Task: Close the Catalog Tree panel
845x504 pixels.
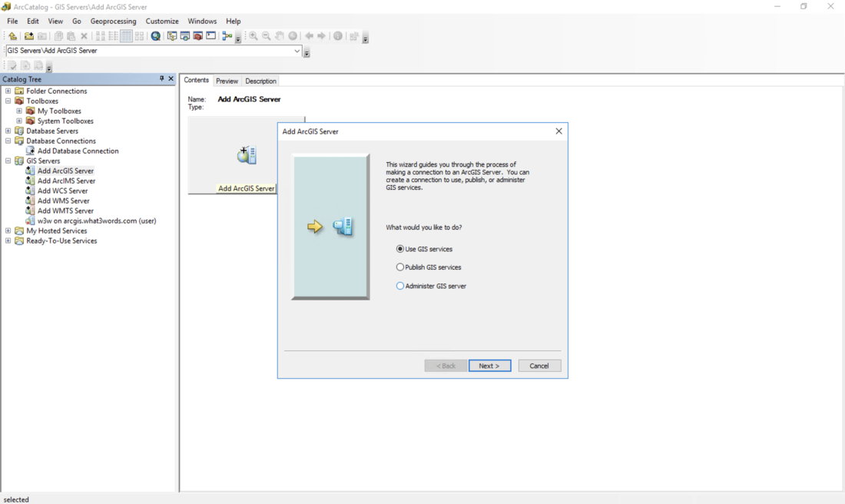Action: coord(171,78)
